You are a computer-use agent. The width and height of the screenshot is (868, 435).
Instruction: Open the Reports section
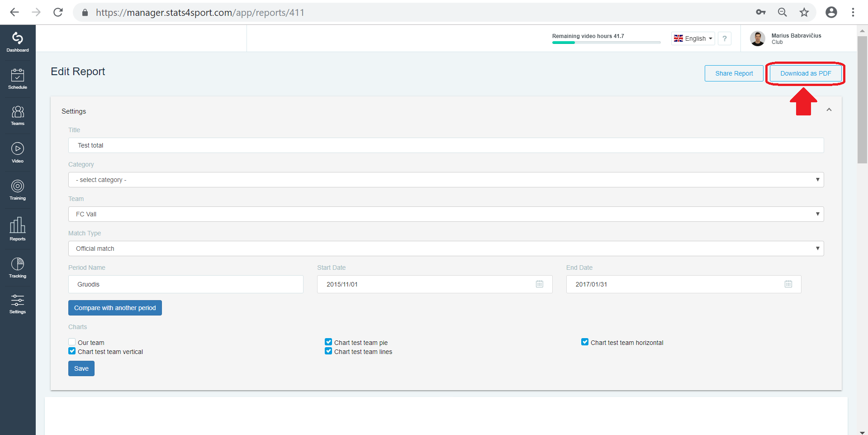[18, 229]
